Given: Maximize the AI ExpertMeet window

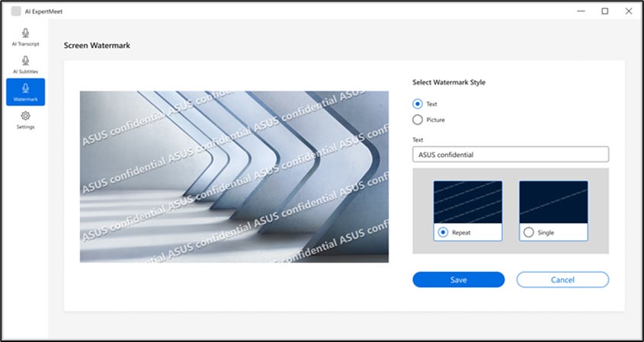Looking at the screenshot, I should (x=604, y=11).
